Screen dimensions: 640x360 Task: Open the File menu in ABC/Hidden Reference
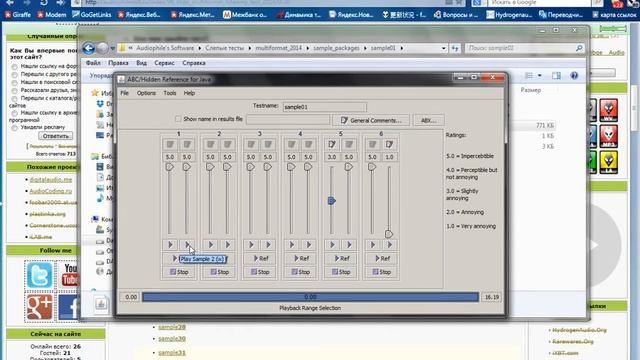124,93
